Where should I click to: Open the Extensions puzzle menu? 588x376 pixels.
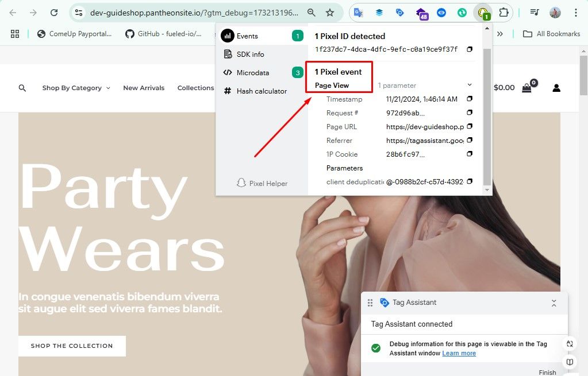(x=504, y=13)
